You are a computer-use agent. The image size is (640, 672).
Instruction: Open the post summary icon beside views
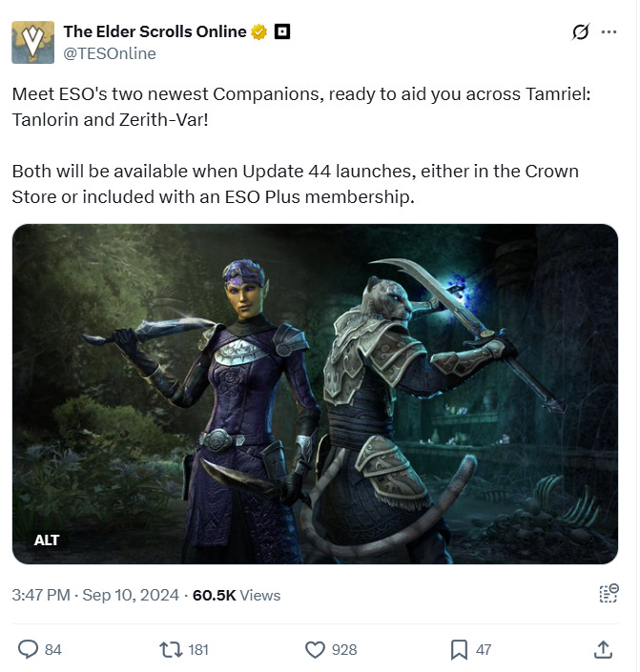coord(609,594)
